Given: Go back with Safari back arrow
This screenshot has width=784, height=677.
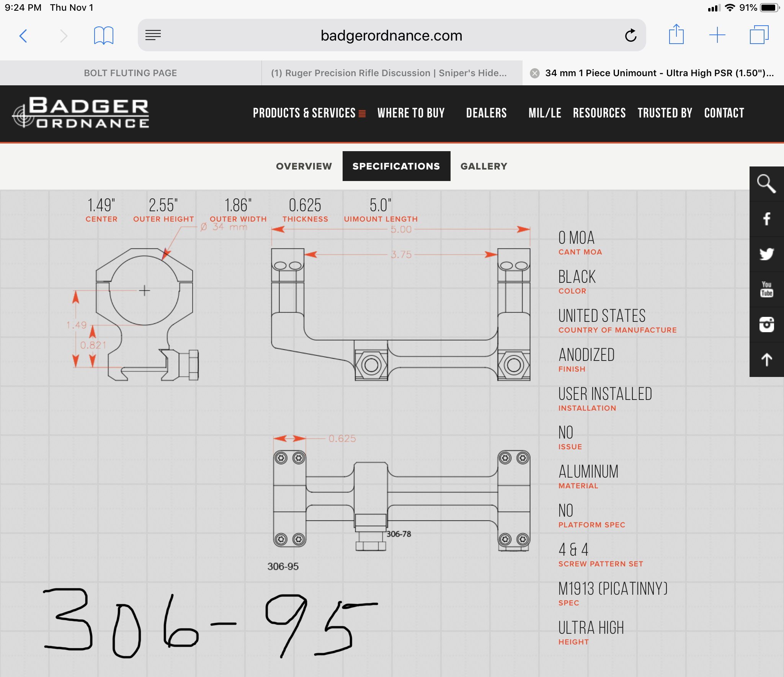Looking at the screenshot, I should point(23,36).
